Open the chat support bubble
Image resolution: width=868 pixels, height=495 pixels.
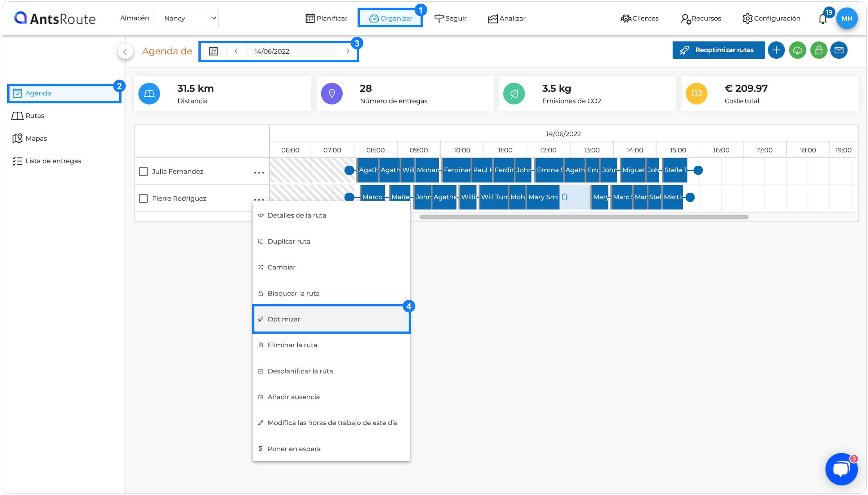pyautogui.click(x=841, y=469)
